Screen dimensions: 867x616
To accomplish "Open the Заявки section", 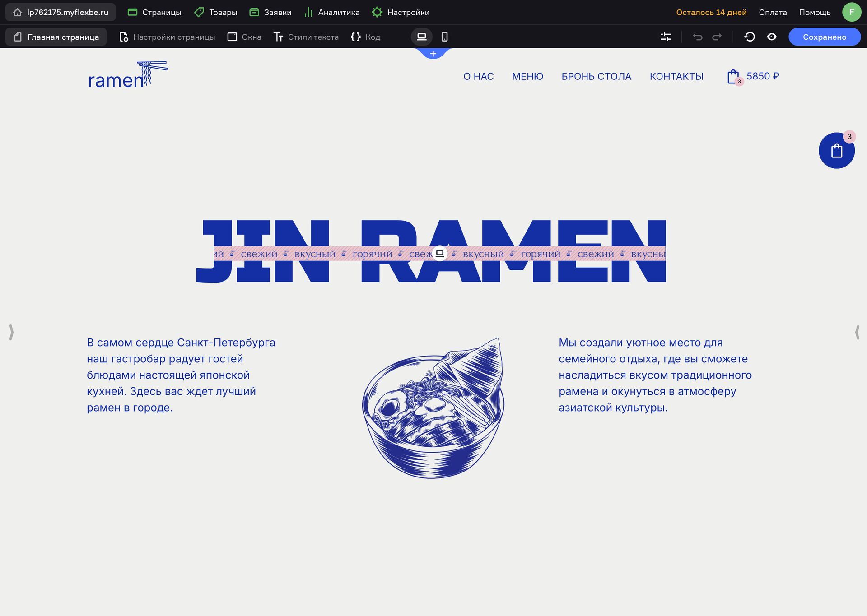I will tap(270, 12).
